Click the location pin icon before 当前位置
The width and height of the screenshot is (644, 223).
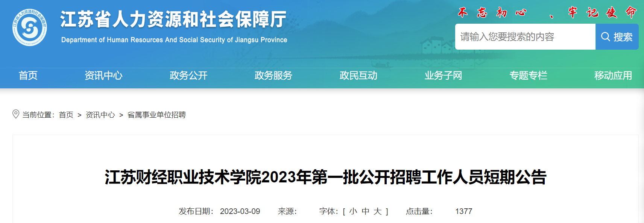[16, 114]
